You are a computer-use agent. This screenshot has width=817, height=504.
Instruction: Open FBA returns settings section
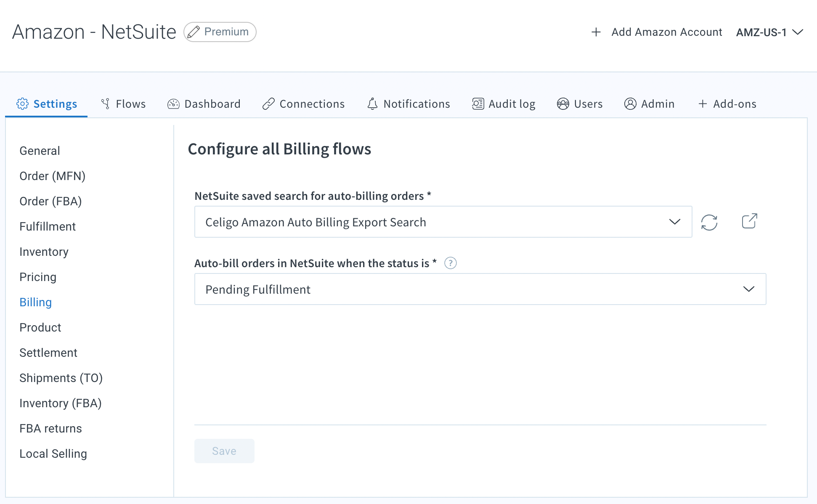[51, 428]
